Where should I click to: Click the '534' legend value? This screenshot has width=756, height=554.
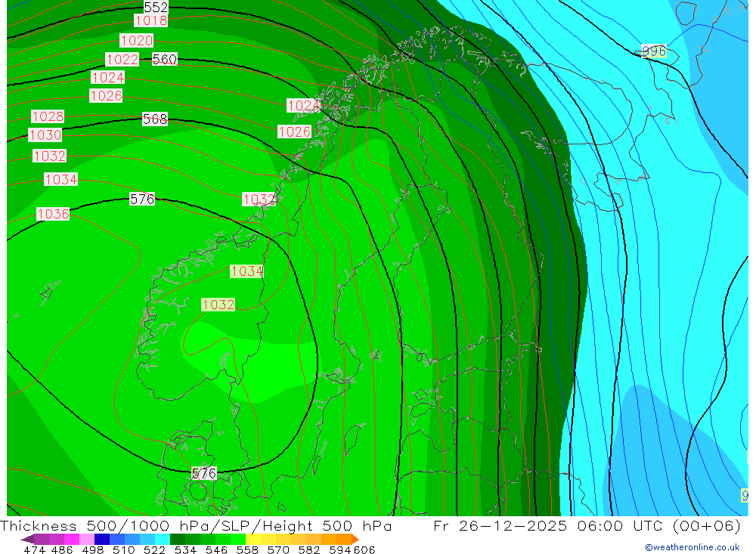click(x=186, y=550)
